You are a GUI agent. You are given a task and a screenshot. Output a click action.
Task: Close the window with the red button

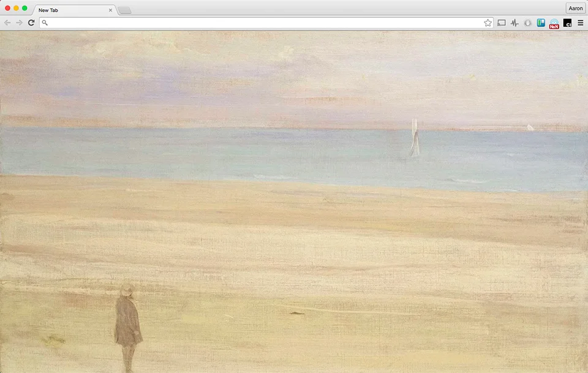(x=7, y=8)
